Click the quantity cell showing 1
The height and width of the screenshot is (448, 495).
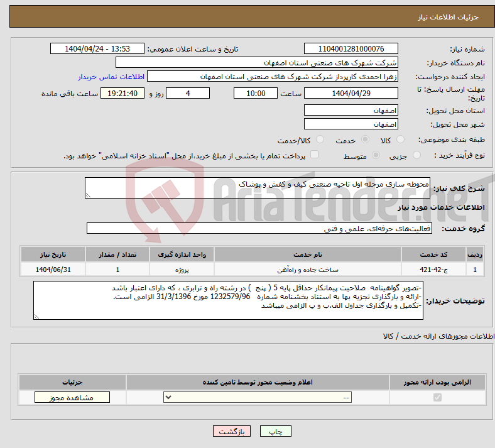117,270
